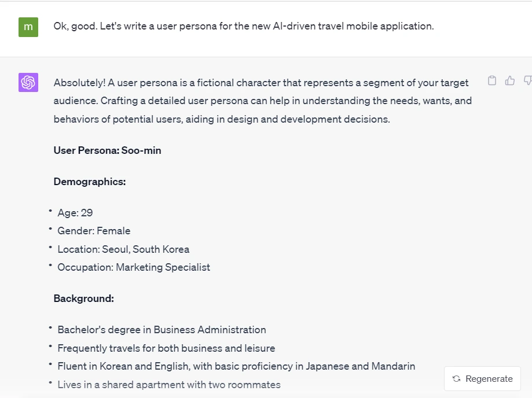
Task: Click 'Occupation: Marketing Specialist' bullet
Action: point(134,267)
